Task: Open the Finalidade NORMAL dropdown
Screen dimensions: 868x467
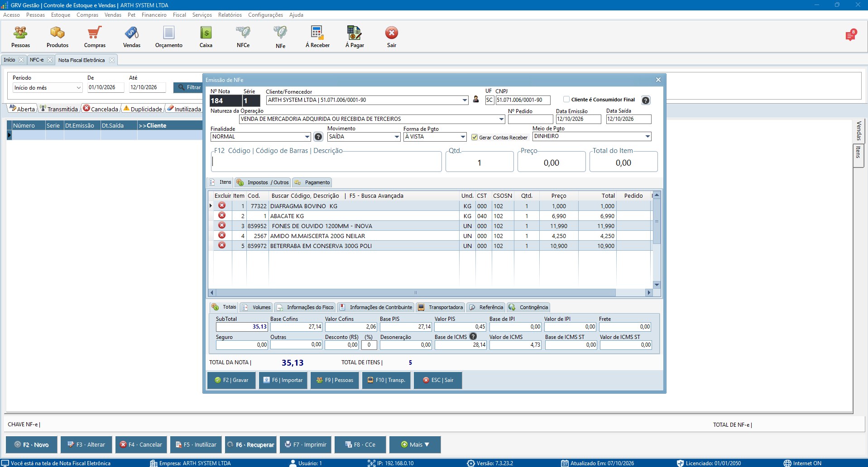Action: pos(307,137)
